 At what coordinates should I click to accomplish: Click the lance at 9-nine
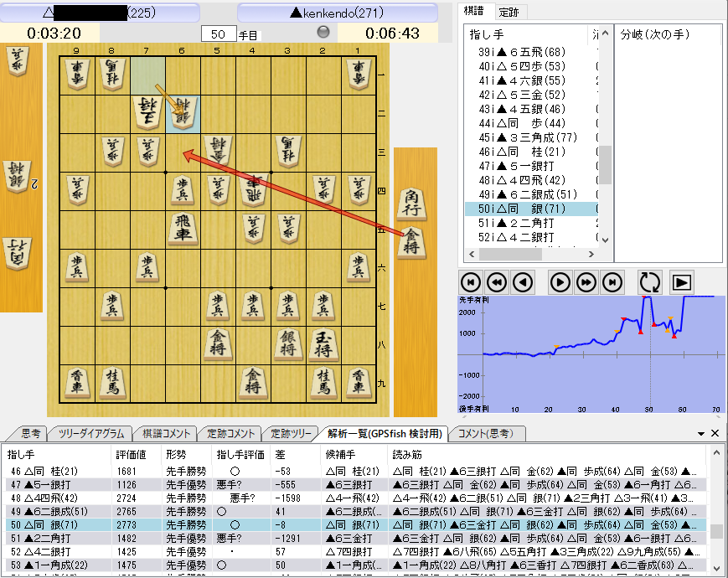tap(77, 383)
